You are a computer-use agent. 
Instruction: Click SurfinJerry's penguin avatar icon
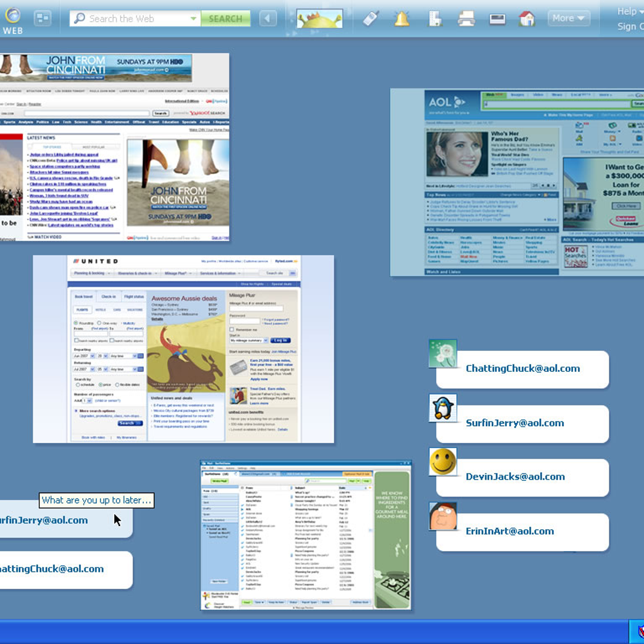click(443, 408)
